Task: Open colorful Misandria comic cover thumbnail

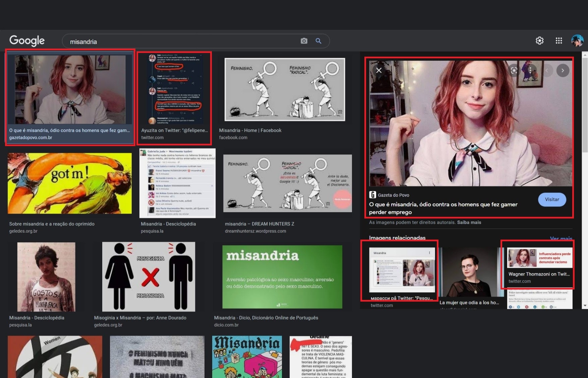Action: tap(247, 357)
